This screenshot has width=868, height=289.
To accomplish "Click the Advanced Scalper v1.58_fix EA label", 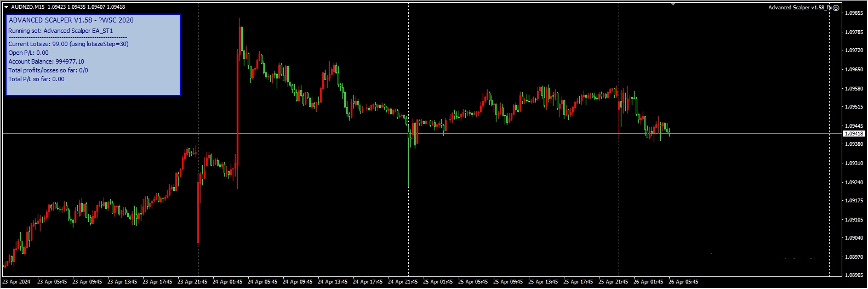I will [x=800, y=8].
